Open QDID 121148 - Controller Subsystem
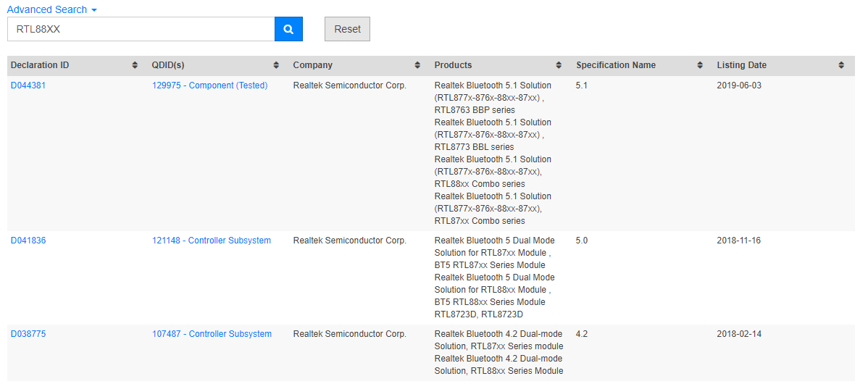 [212, 240]
